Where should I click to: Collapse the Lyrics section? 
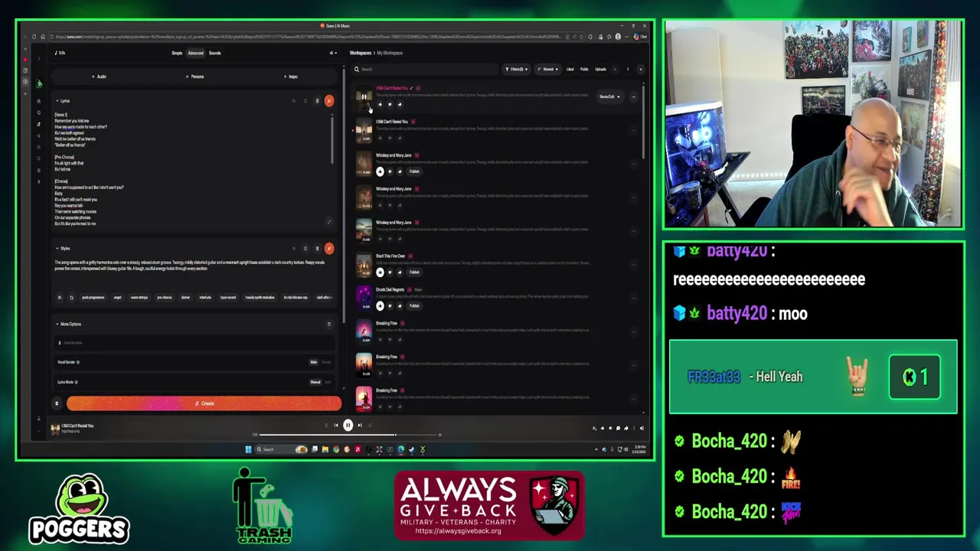point(63,101)
